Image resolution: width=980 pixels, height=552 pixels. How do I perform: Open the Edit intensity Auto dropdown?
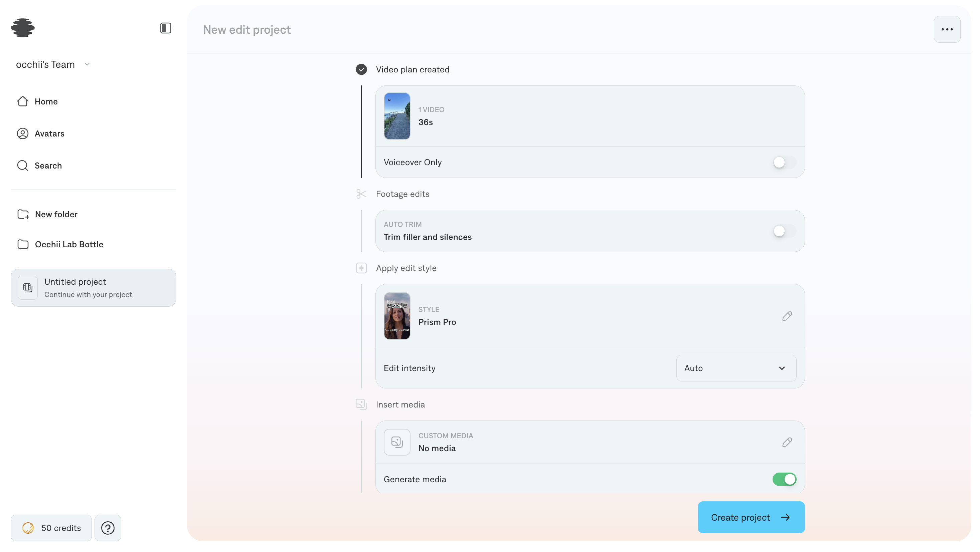[736, 368]
